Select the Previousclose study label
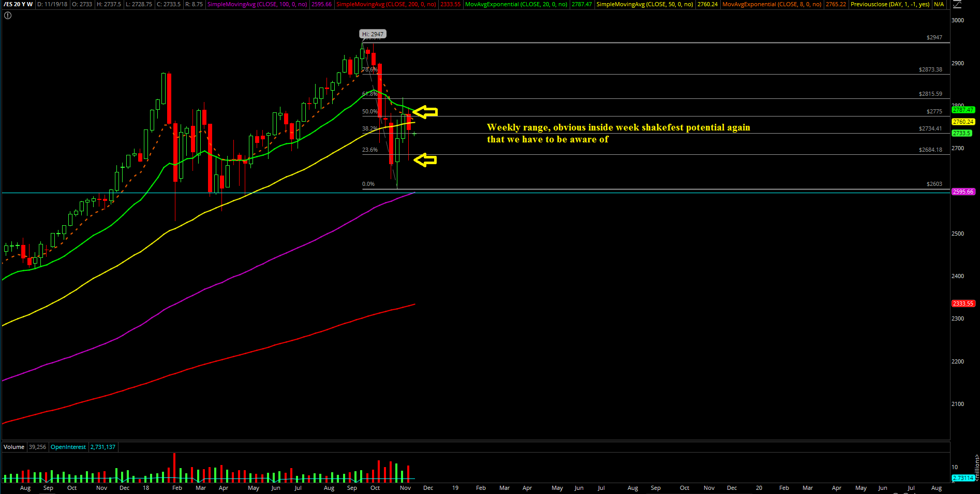Image resolution: width=980 pixels, height=494 pixels. tap(890, 4)
